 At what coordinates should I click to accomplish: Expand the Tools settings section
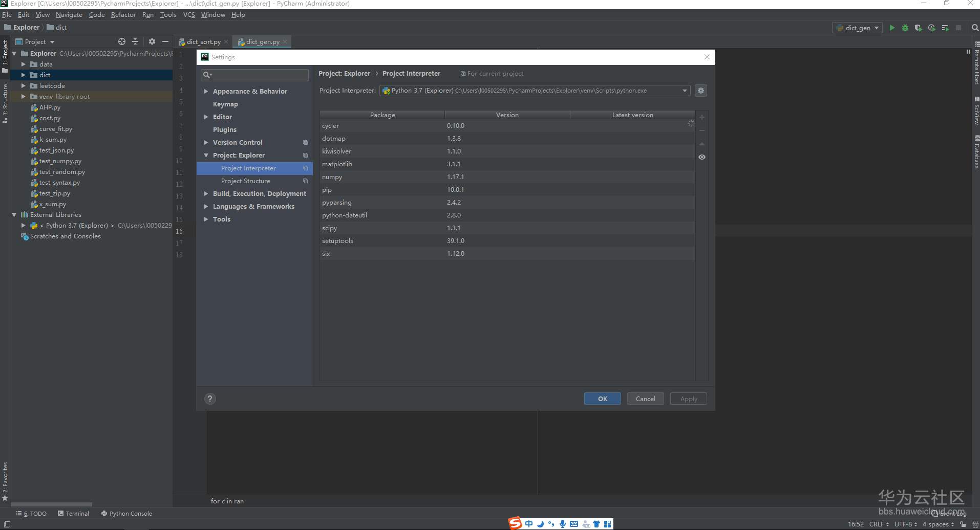[x=206, y=219]
